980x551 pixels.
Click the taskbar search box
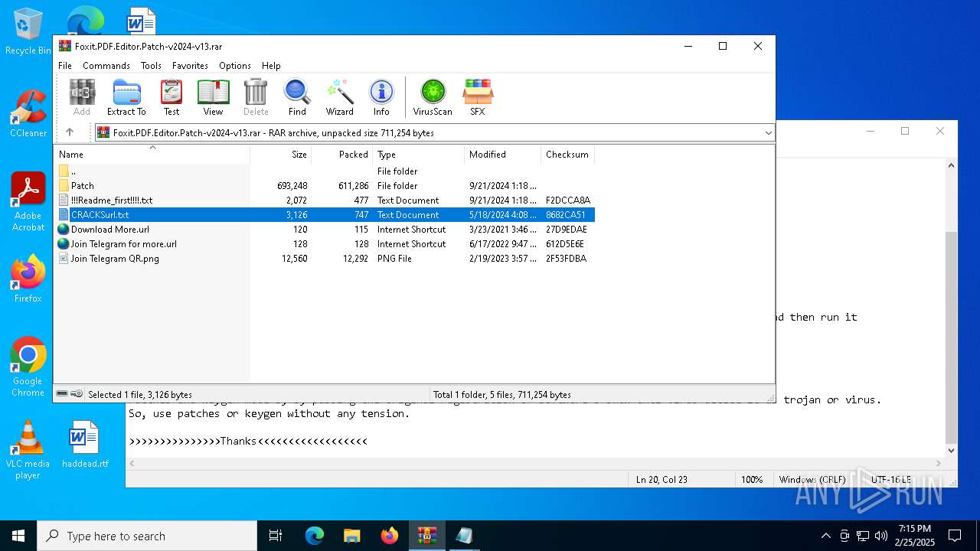(x=147, y=536)
